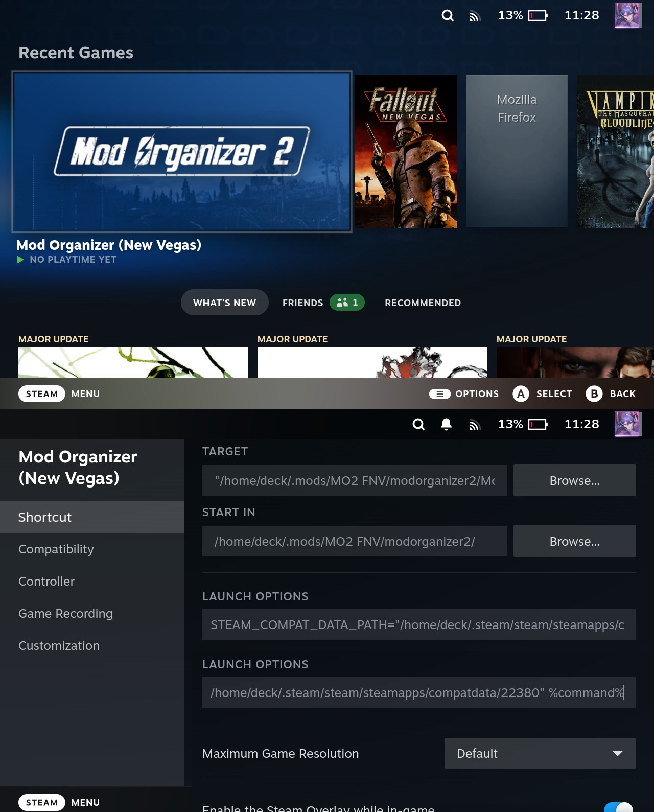Click the A Select button glyph

click(x=521, y=394)
